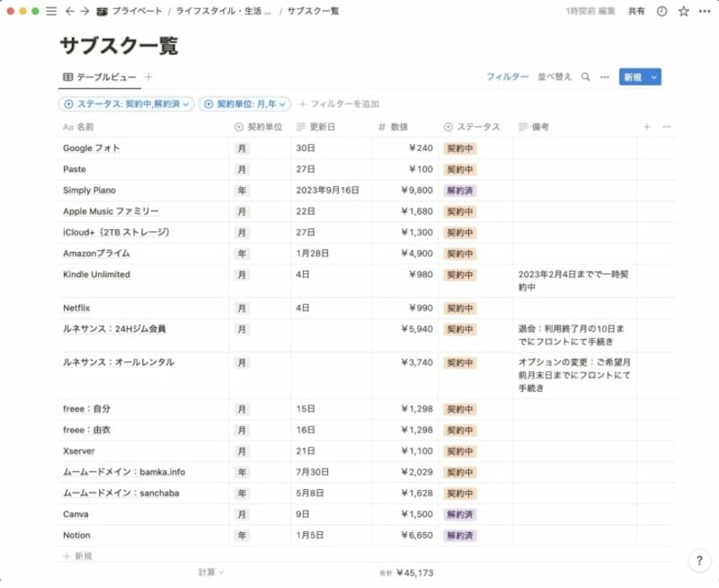This screenshot has height=588, width=719.
Task: Add a new view with plus icon
Action: (149, 77)
